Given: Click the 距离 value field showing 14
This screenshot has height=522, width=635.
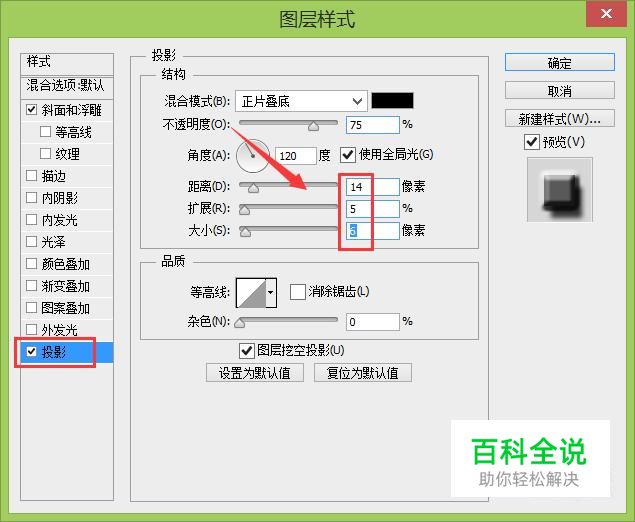Looking at the screenshot, I should pyautogui.click(x=373, y=187).
